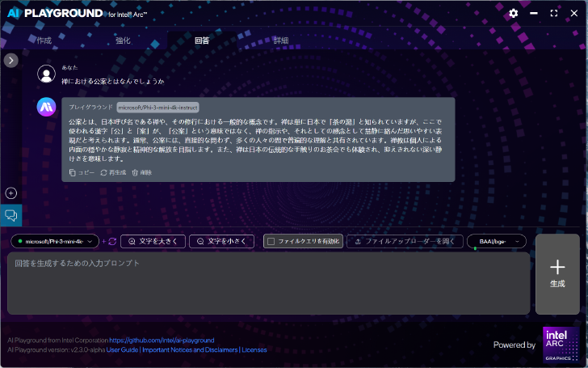Viewport: 588px width, 368px height.
Task: Open the BAAI/bge embedding model dropdown
Action: [x=497, y=242]
